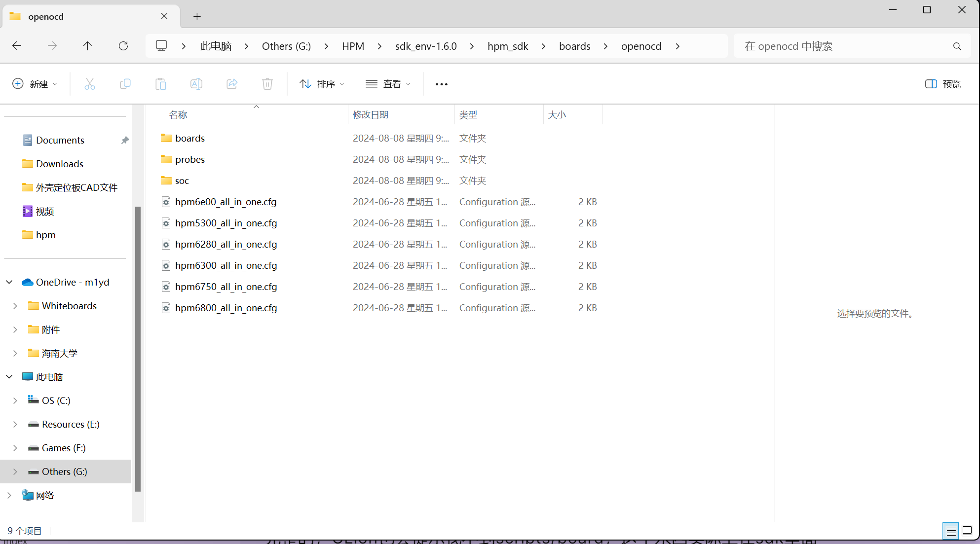The width and height of the screenshot is (980, 544).
Task: Click the Delete trash icon
Action: [267, 84]
